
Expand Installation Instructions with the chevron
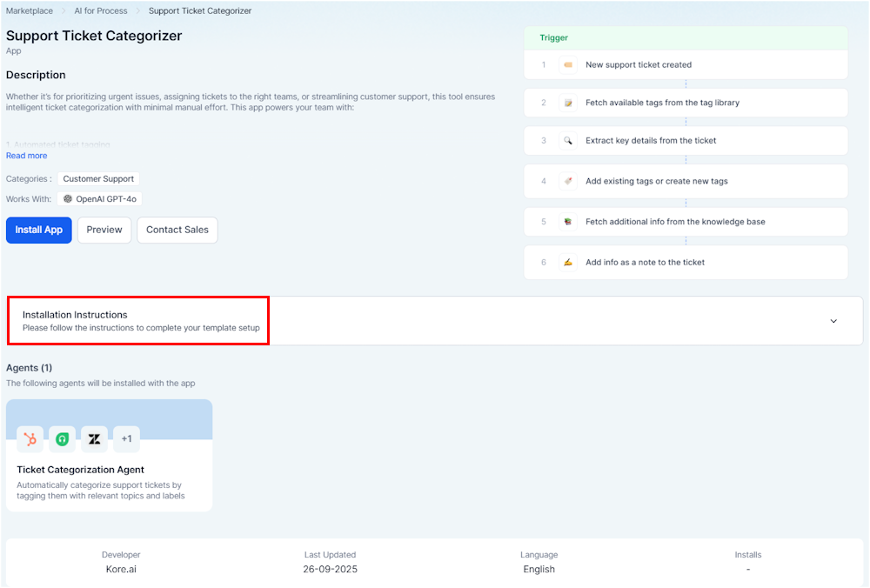tap(833, 321)
